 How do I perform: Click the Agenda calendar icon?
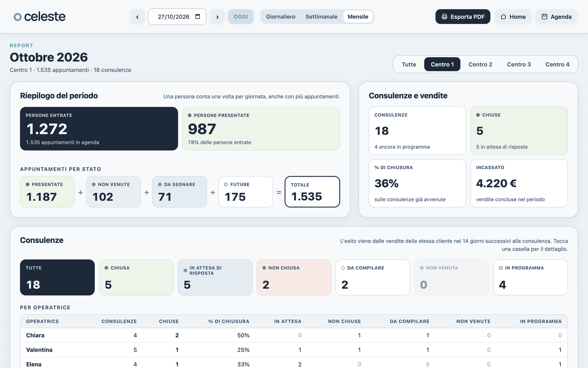544,17
